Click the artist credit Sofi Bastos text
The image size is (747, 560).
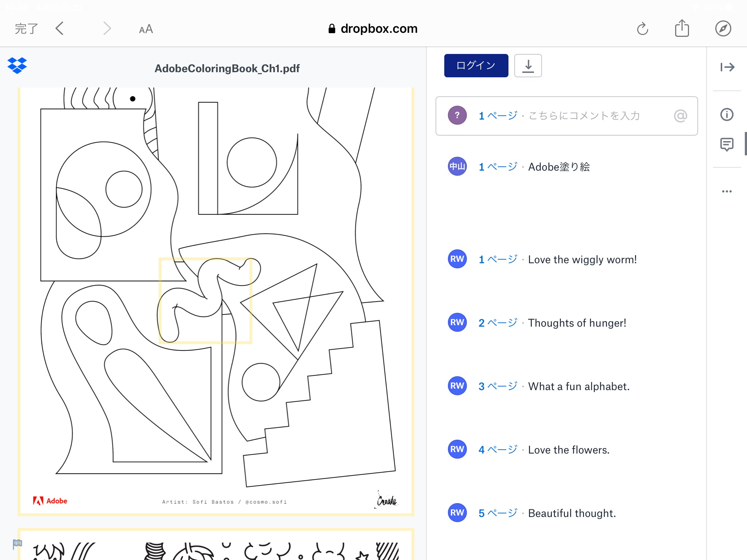coord(224,502)
